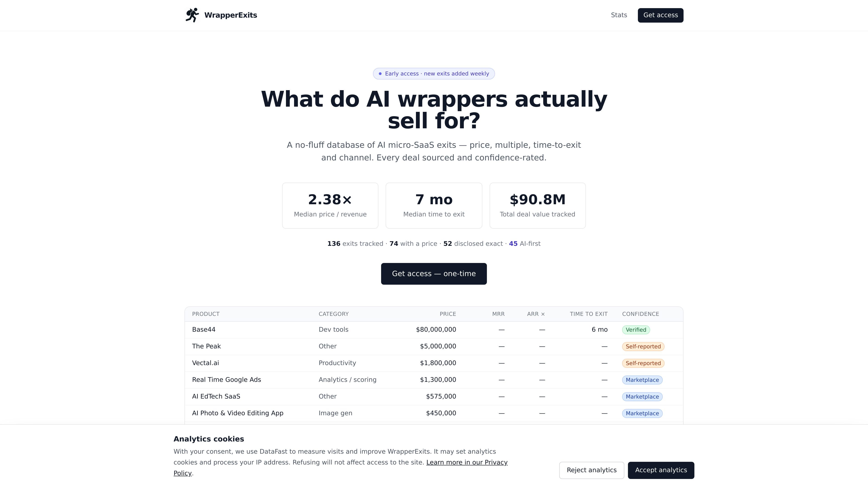Click the Self-reported badge for The Peak
The width and height of the screenshot is (868, 488).
(643, 347)
